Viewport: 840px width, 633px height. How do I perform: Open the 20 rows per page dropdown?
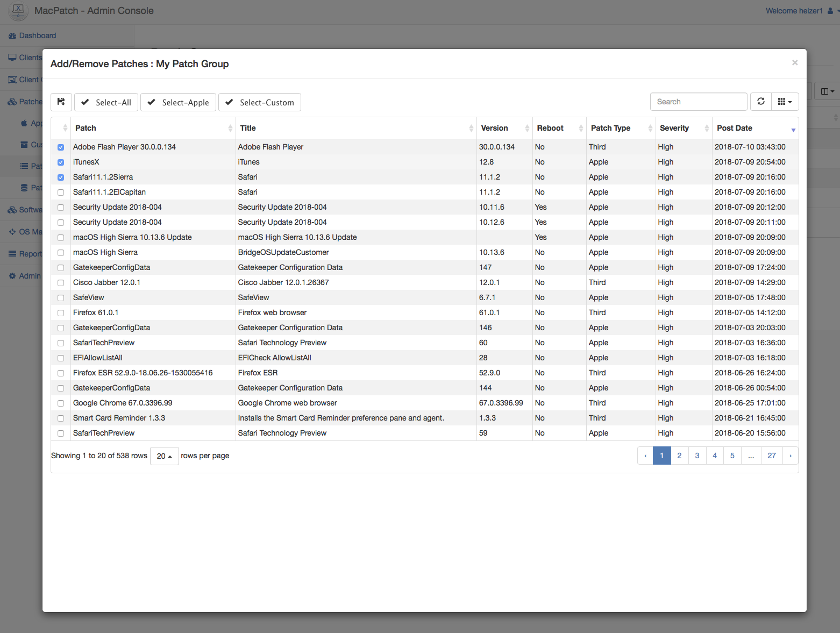(x=164, y=456)
